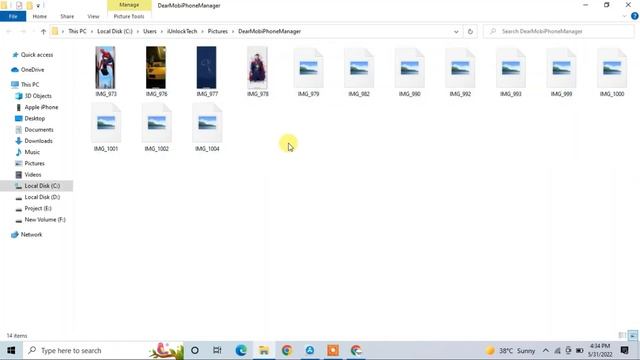The width and height of the screenshot is (640, 360).
Task: Navigate to Pictures in breadcrumb
Action: click(x=218, y=31)
